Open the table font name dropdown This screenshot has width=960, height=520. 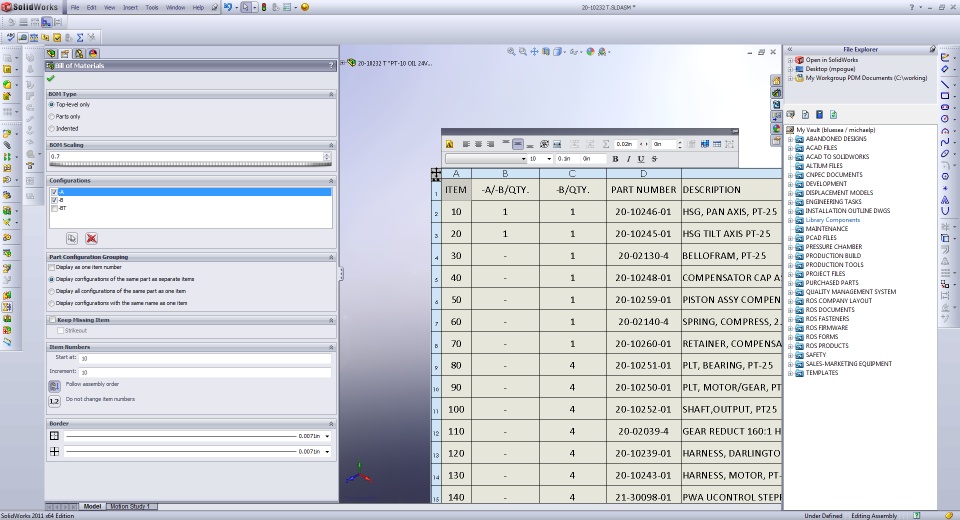[523, 159]
